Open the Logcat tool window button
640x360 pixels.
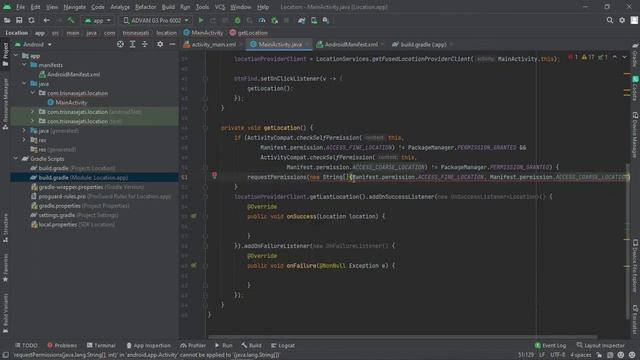click(x=283, y=345)
